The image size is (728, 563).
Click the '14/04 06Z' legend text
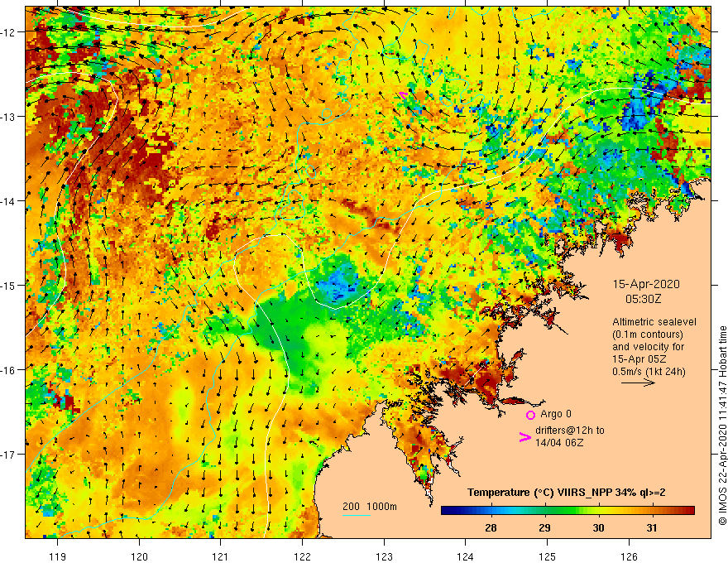[x=559, y=443]
